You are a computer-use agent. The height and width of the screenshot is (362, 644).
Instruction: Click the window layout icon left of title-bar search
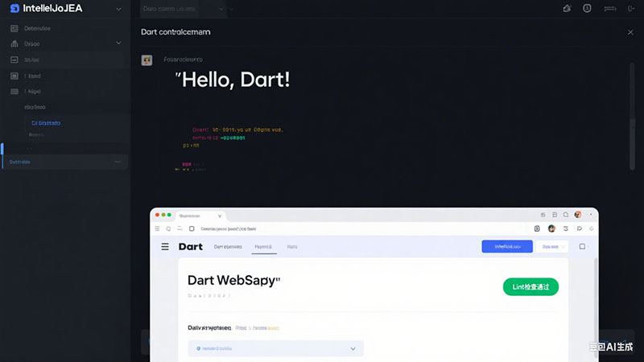click(555, 215)
